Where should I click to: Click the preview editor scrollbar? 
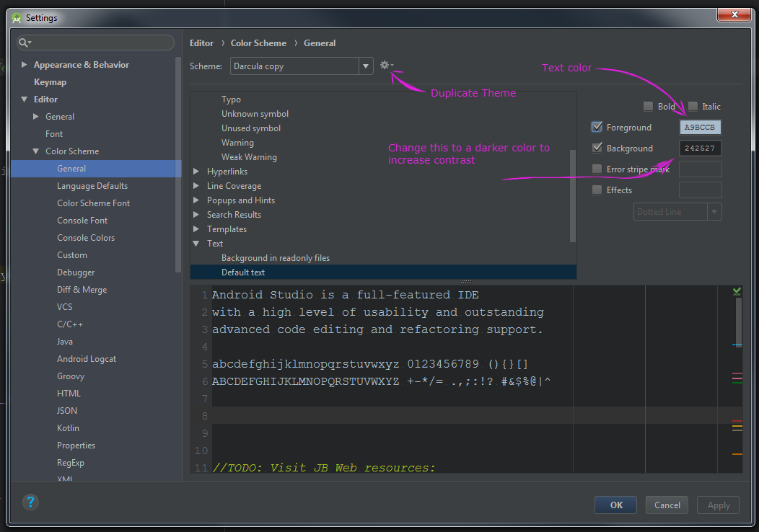738,322
